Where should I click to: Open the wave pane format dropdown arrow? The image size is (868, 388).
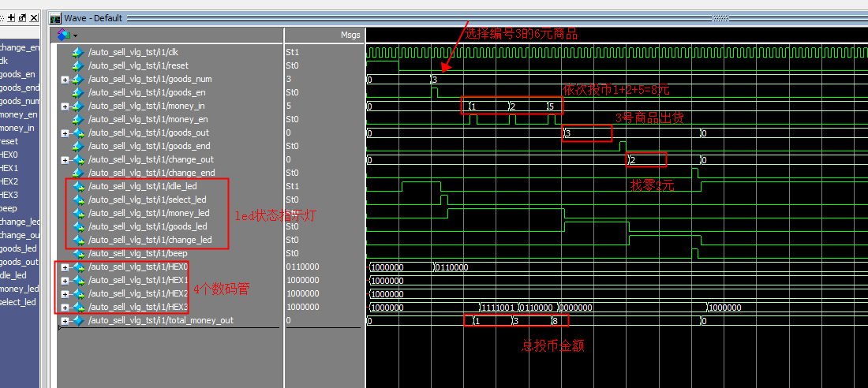point(75,35)
